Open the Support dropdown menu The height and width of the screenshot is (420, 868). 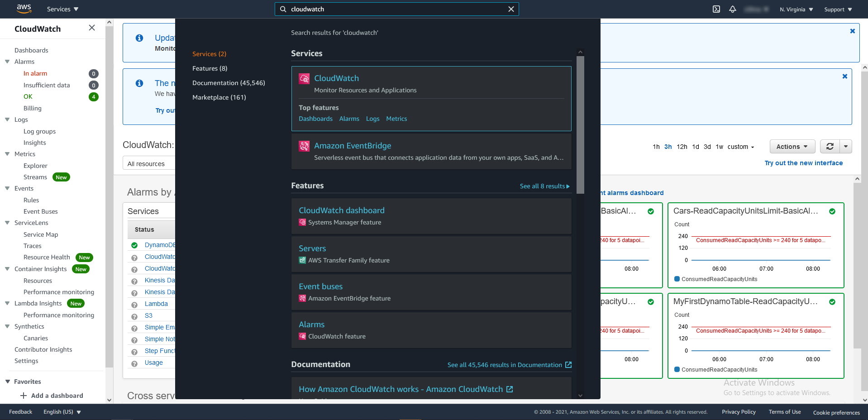[x=838, y=10]
